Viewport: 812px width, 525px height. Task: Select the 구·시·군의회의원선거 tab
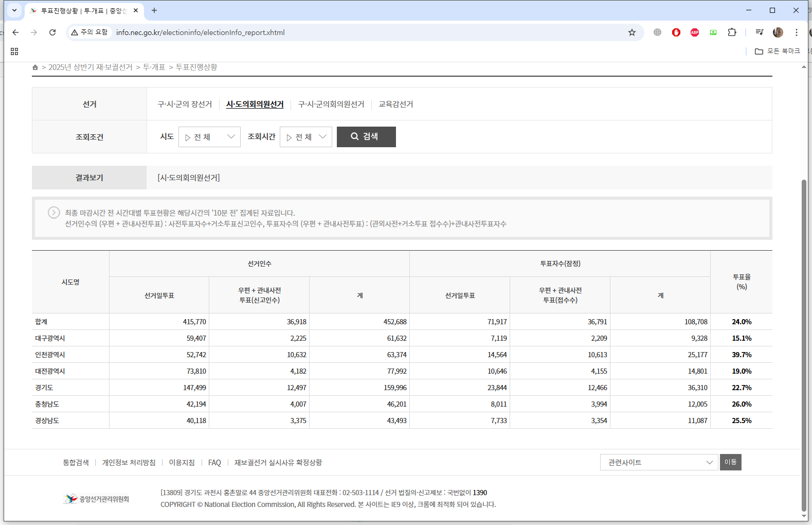331,104
